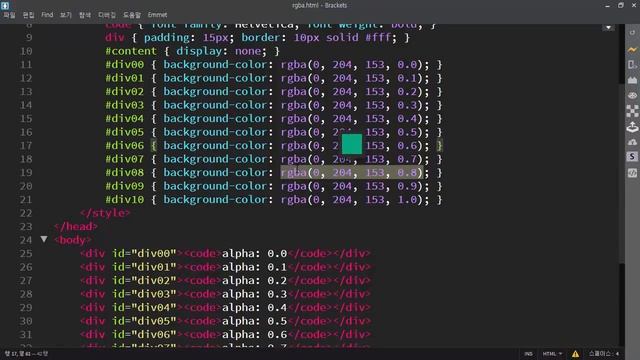Open the 편집 (Edit) menu
Image resolution: width=640 pixels, height=360 pixels.
[28, 15]
